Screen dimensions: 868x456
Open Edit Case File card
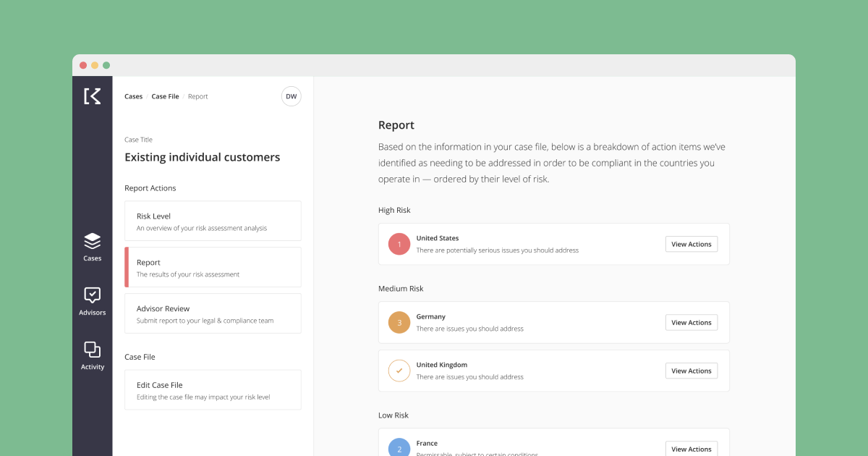coord(213,390)
